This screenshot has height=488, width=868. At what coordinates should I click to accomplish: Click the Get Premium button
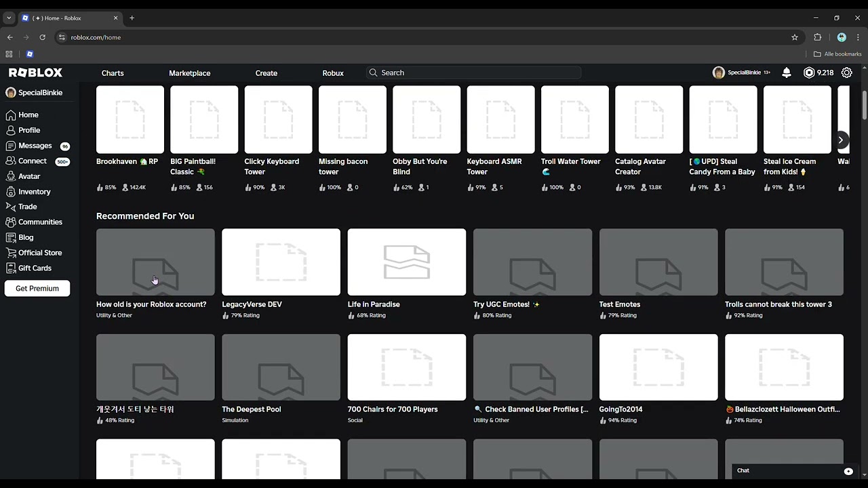point(37,289)
